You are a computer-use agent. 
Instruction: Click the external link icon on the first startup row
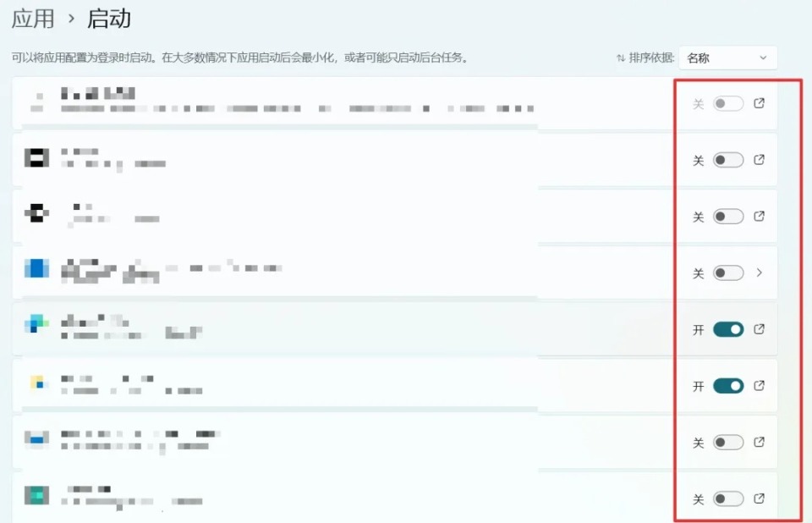[x=758, y=103]
